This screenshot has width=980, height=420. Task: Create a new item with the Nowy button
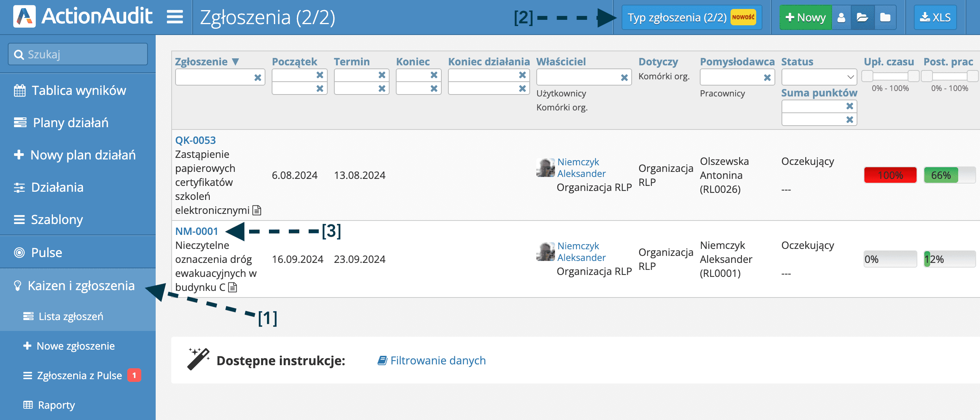click(806, 17)
